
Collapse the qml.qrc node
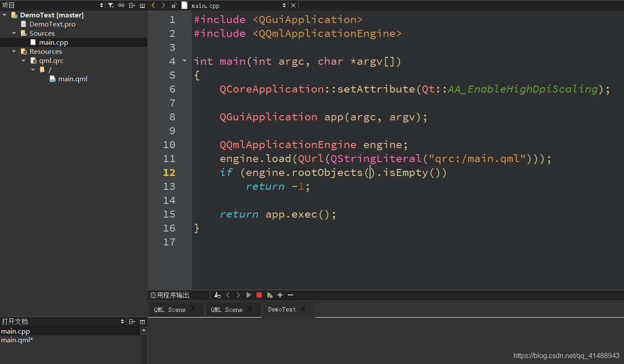point(23,60)
